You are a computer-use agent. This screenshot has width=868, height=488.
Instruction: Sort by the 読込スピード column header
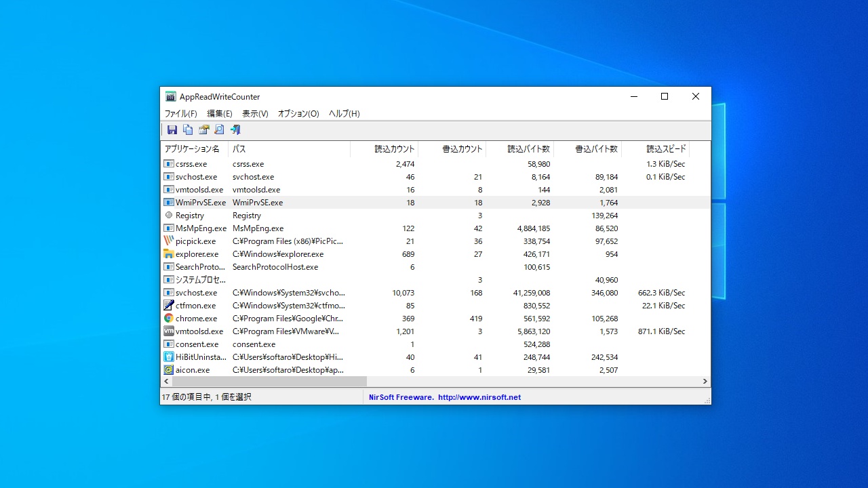click(656, 149)
